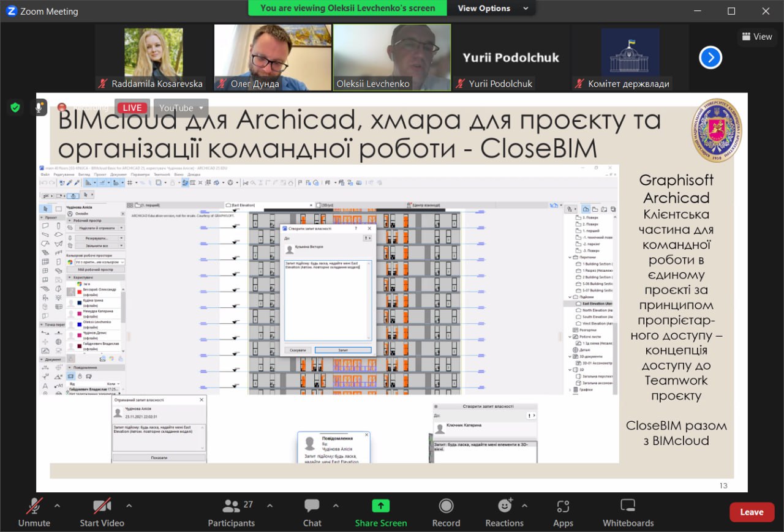Screen dimensions: 784x532
Task: Collapse Підйоми group in Navigator tree
Action: tap(570, 297)
